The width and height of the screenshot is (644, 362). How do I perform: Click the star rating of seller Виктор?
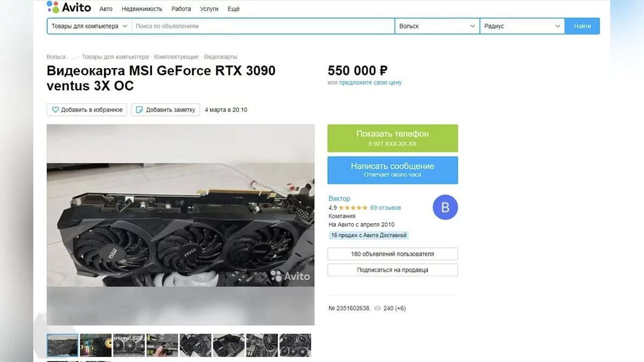(353, 208)
